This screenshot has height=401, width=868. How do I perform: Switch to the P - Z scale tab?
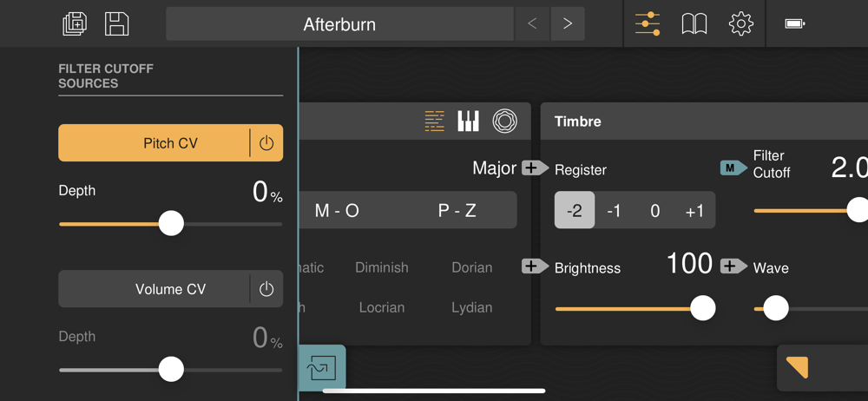[x=457, y=211]
